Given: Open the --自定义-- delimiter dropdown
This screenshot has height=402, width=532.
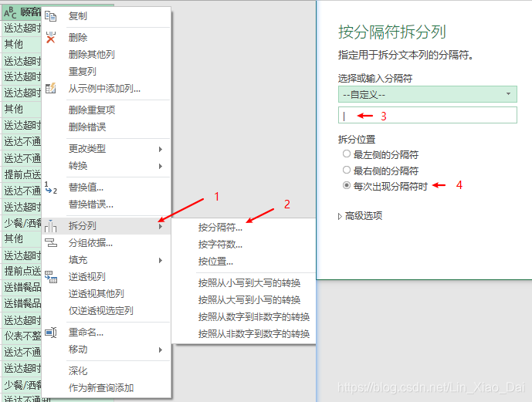Looking at the screenshot, I should click(428, 94).
